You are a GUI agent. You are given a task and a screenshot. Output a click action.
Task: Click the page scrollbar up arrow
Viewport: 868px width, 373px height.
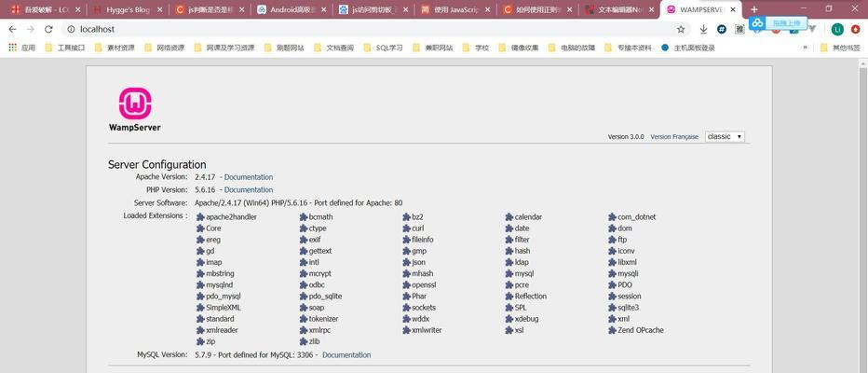(863, 62)
